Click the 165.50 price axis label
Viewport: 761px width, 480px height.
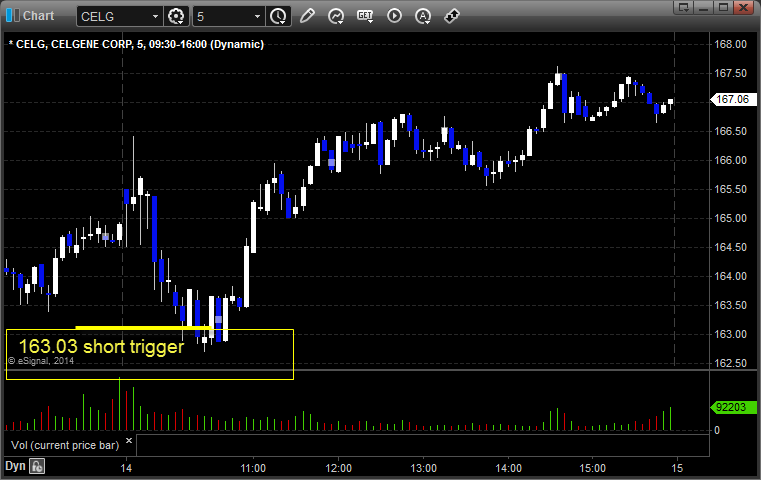pyautogui.click(x=730, y=189)
